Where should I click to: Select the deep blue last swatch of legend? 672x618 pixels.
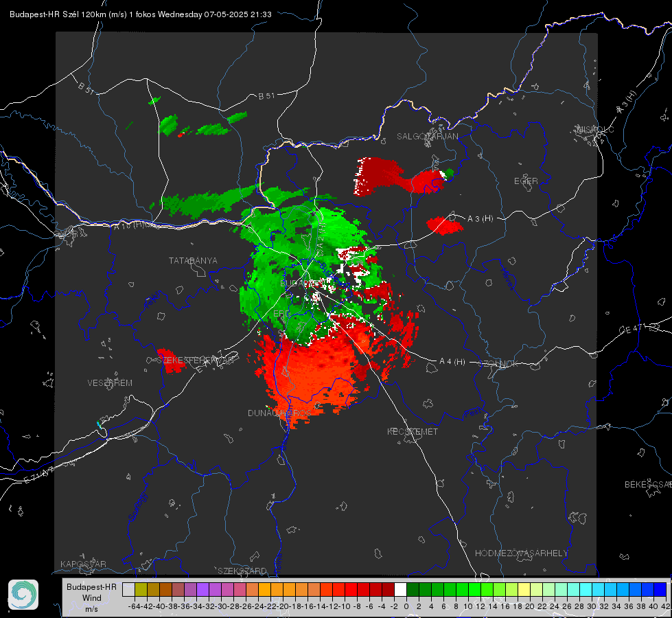pos(660,590)
